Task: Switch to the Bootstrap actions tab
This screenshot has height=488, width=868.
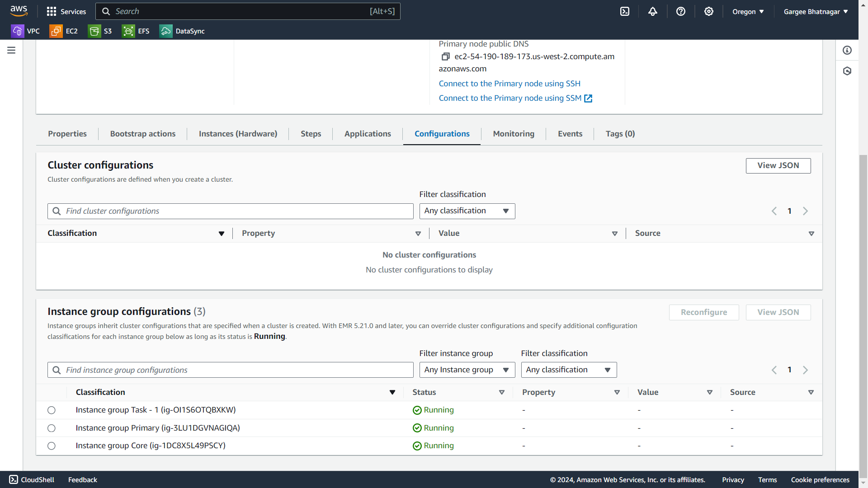Action: (x=143, y=134)
